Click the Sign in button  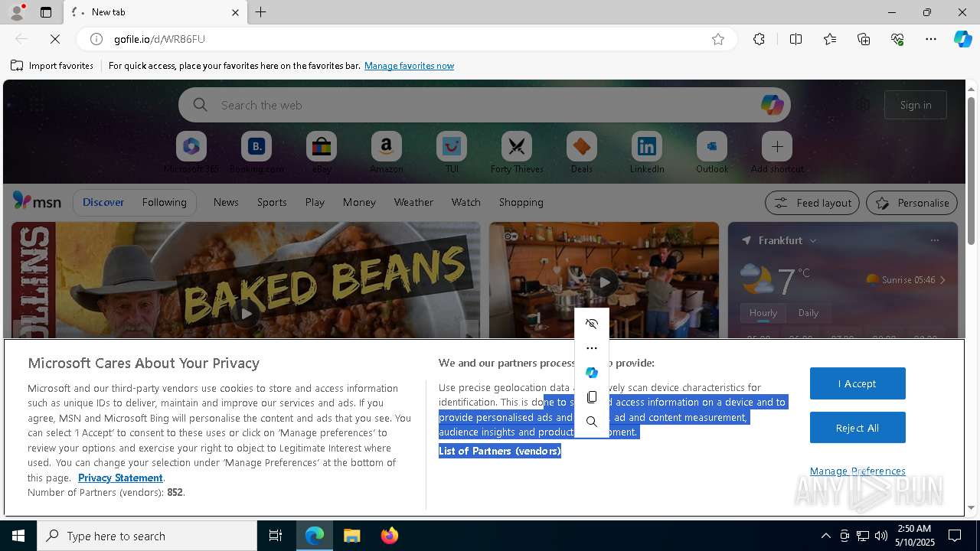(916, 105)
